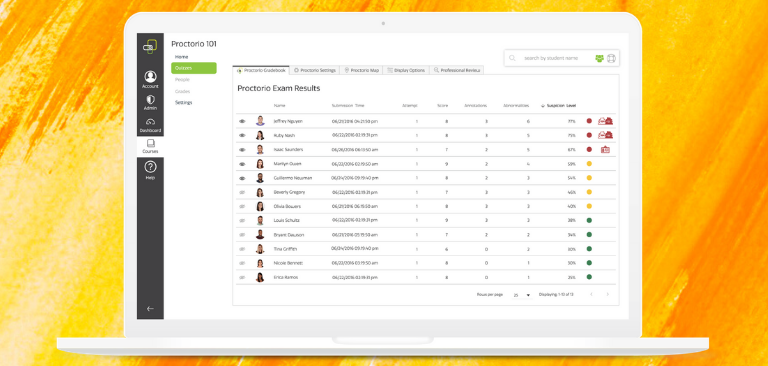Screen dimensions: 768x366
Task: Select Grades in the course menu
Action: pos(183,91)
